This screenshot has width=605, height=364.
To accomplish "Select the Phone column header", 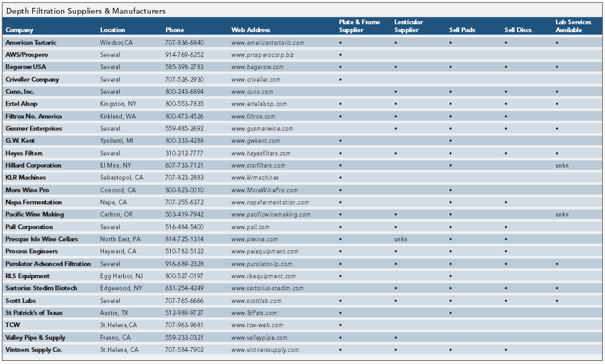I will [x=174, y=30].
